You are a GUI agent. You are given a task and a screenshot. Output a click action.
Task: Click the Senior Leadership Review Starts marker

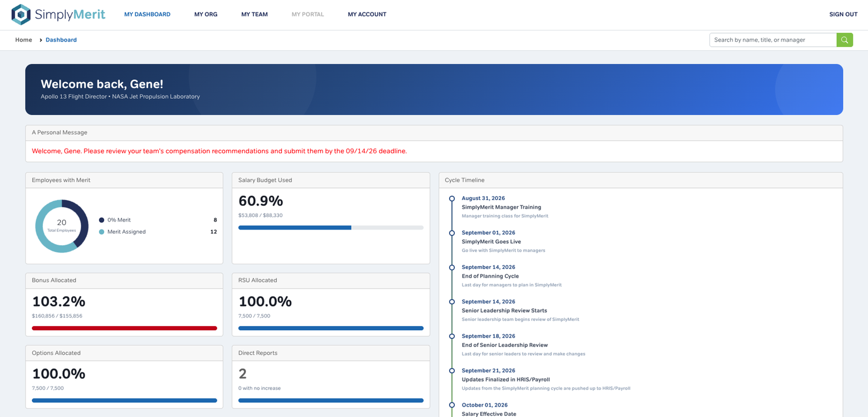click(x=452, y=302)
